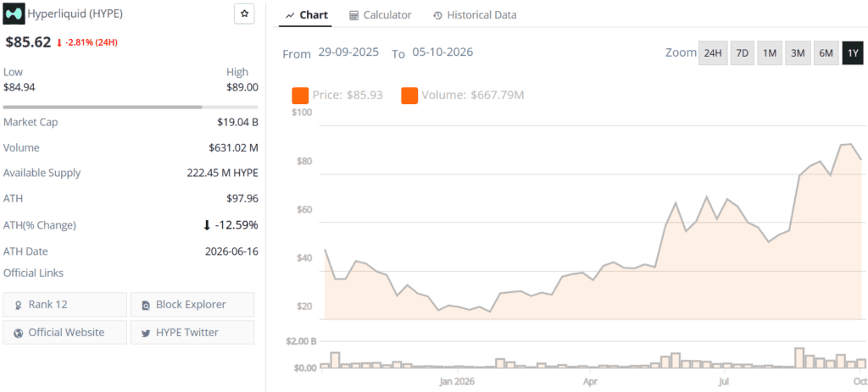Edit the To date 05-10-2026

click(442, 52)
